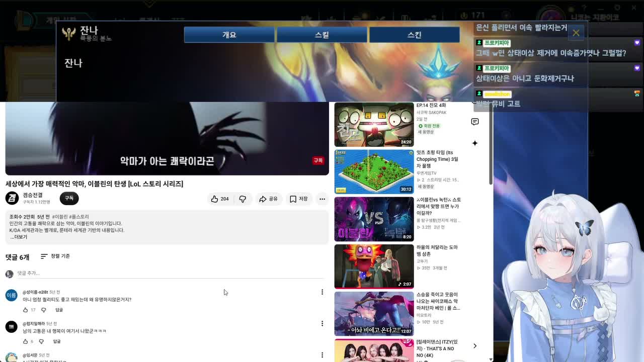Open the EP.14 친모 4화 video title
The height and width of the screenshot is (362, 644).
431,106
